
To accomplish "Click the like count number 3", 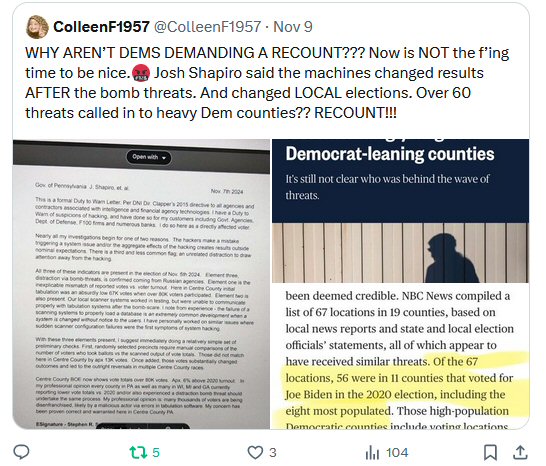I will click(x=273, y=452).
